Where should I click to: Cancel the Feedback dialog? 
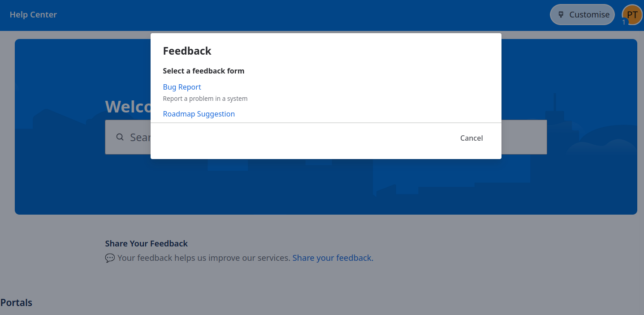(471, 138)
